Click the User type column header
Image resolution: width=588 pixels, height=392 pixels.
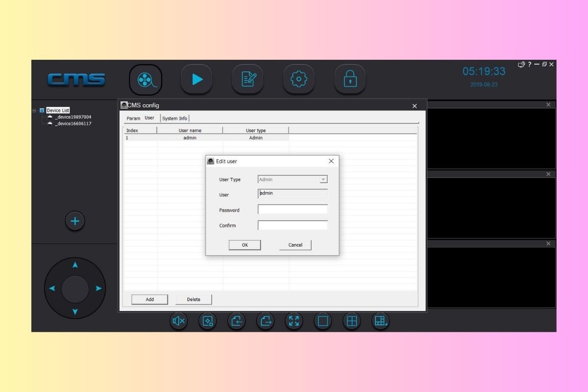[256, 130]
